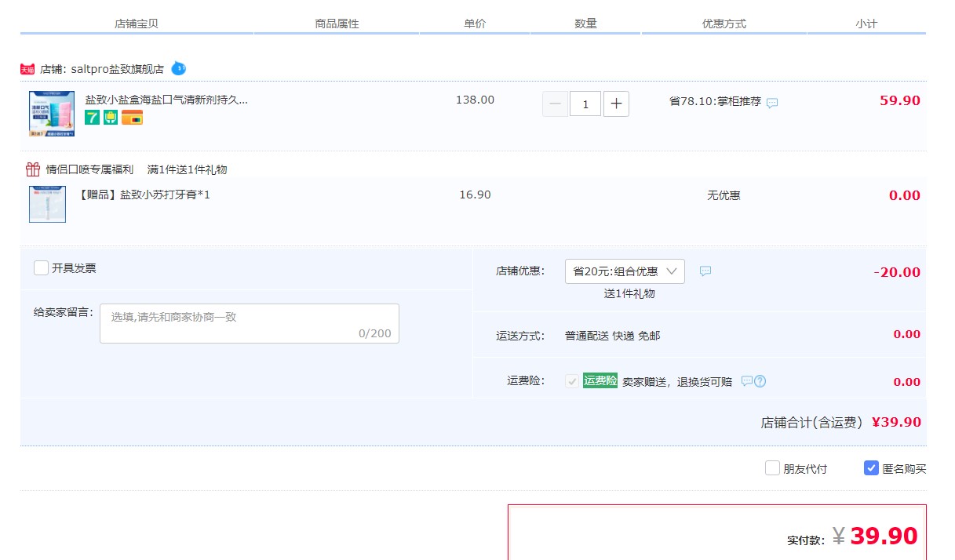Viewport: 955px width, 560px height.
Task: Uncheck the 匿名购买 anonymous purchase checkbox
Action: (x=871, y=468)
